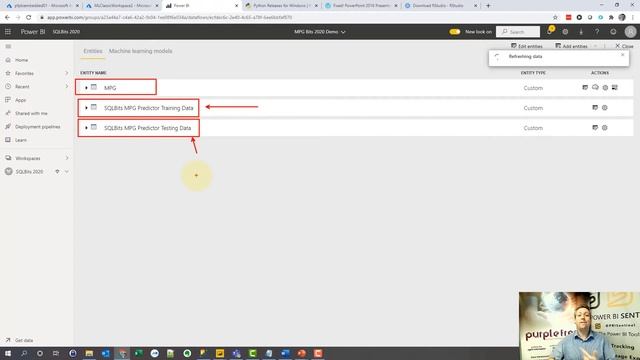Image resolution: width=640 pixels, height=360 pixels.
Task: Open the browser extensions puzzle icon
Action: (x=611, y=18)
